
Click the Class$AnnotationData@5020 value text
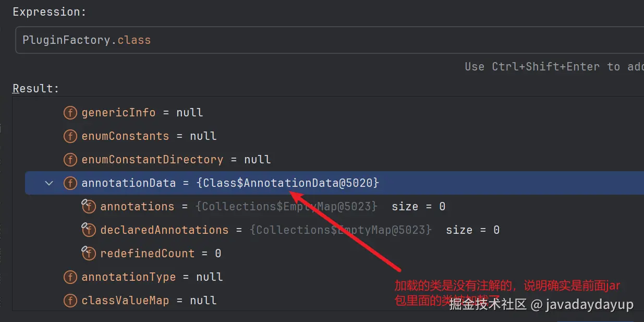click(x=287, y=183)
